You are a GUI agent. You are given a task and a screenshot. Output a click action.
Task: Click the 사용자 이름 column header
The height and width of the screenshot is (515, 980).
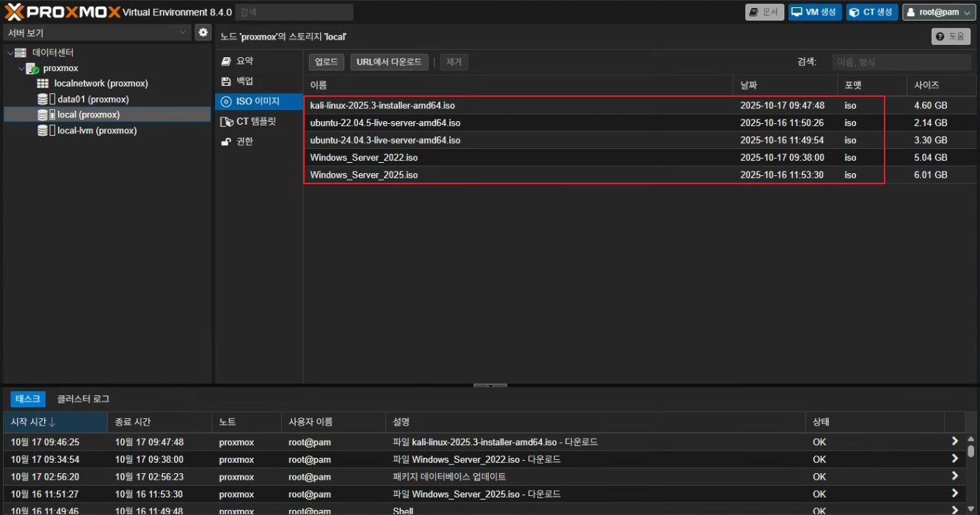333,422
